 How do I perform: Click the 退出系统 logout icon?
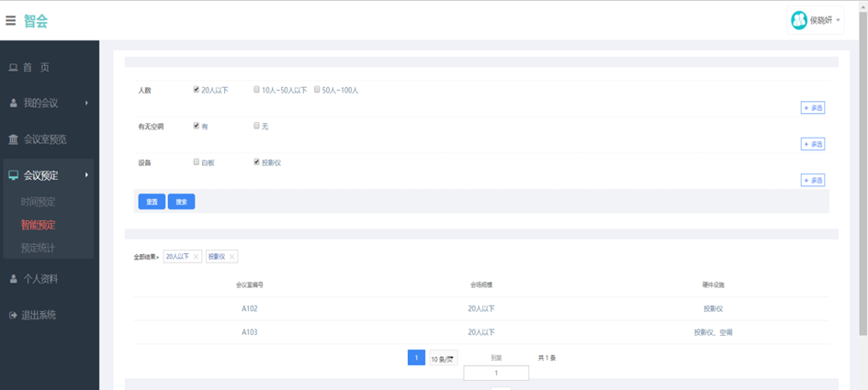click(x=13, y=316)
